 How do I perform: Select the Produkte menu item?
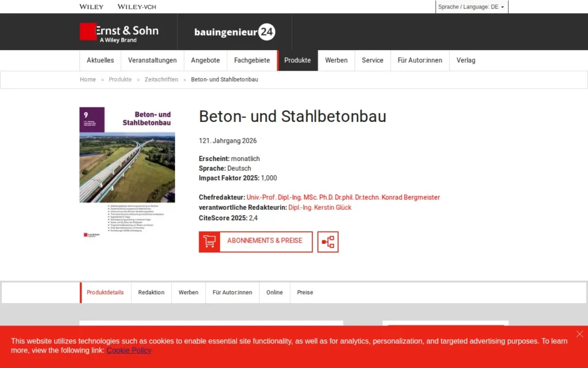[297, 60]
